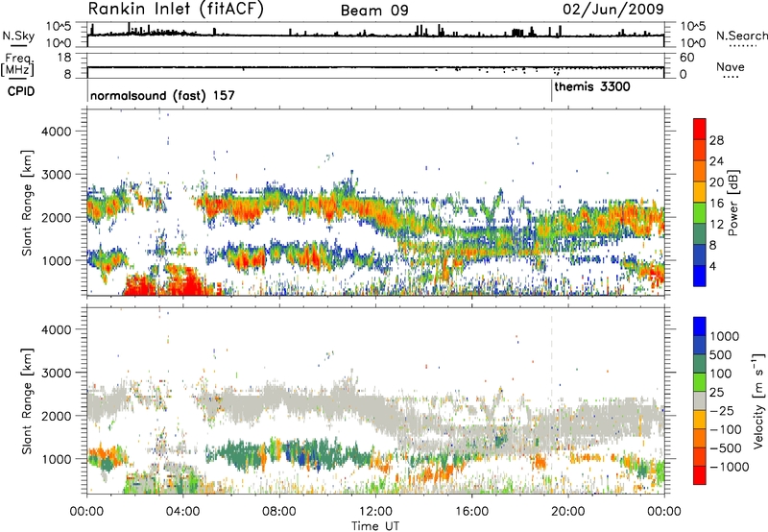Click the 'N.Sky' legend label
768x532 pixels.
18,36
